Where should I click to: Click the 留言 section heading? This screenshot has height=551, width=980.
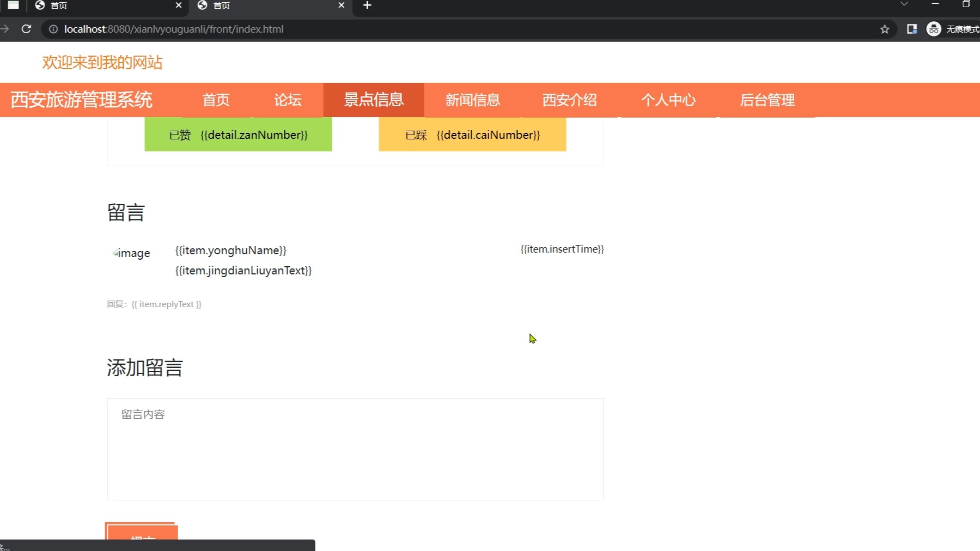[x=126, y=213]
